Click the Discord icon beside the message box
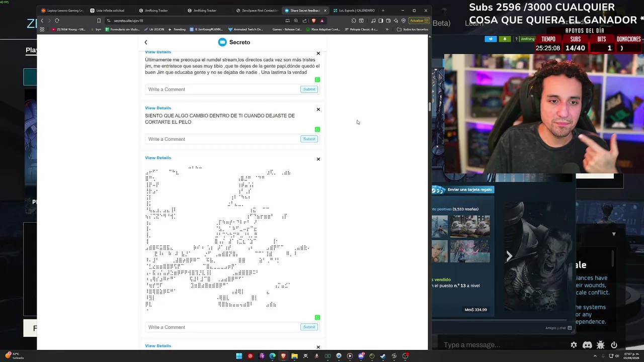This screenshot has height=362, width=644. (x=587, y=345)
